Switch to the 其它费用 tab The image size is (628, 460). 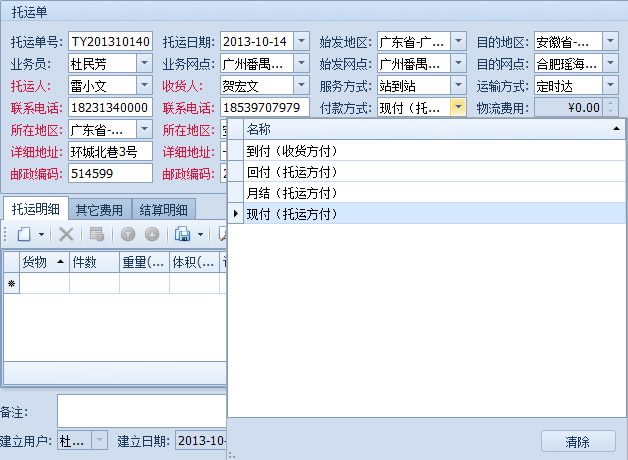pyautogui.click(x=100, y=210)
